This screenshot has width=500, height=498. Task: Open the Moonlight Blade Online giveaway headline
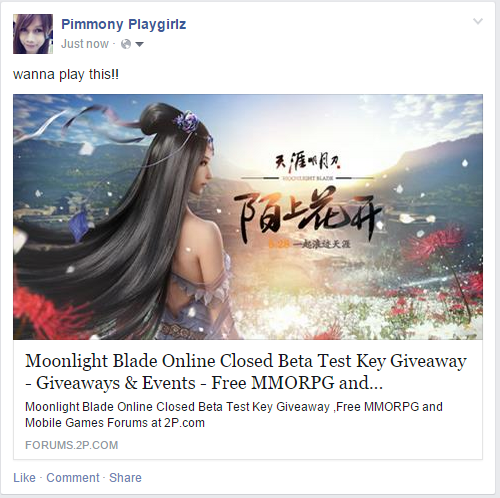click(x=246, y=372)
